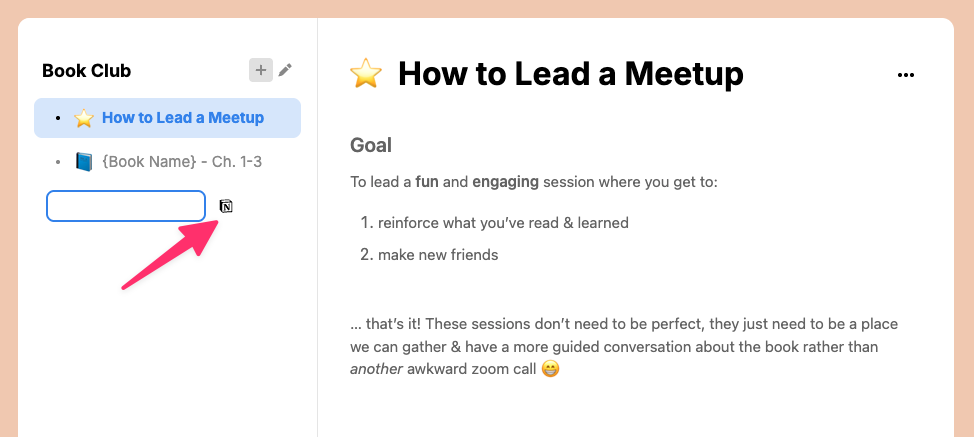Open the three-dot more options menu
The width and height of the screenshot is (974, 437).
906,75
